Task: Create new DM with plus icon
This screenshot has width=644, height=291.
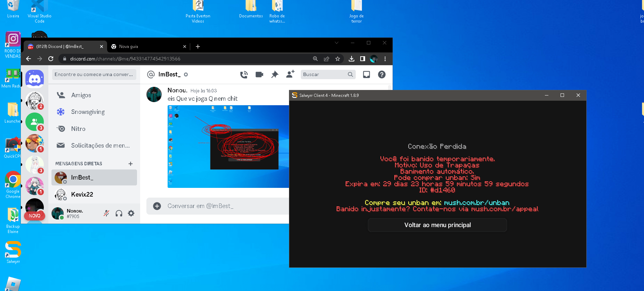Action: pos(130,164)
